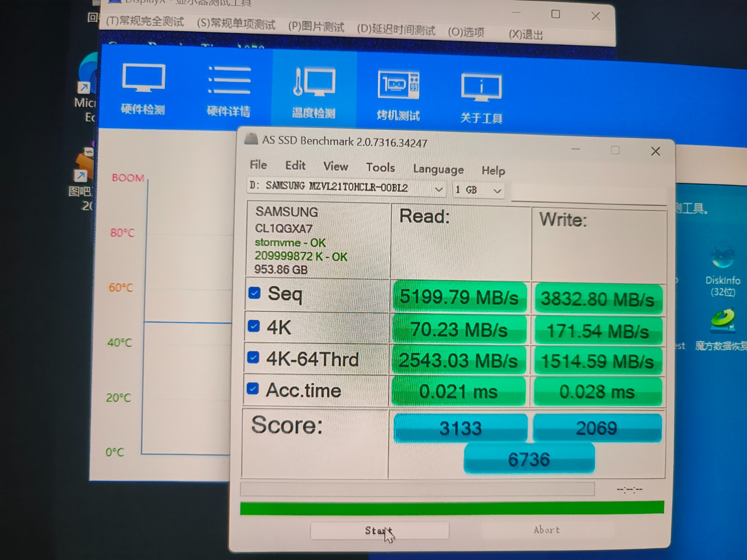The width and height of the screenshot is (747, 560).
Task: Click the read score 3133
Action: pos(460,427)
